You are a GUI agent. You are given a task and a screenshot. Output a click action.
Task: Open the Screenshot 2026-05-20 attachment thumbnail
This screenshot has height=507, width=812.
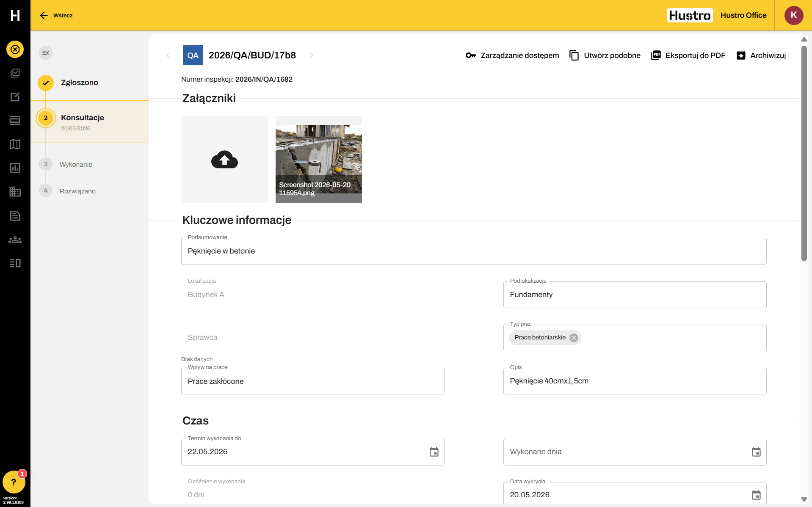pos(319,159)
